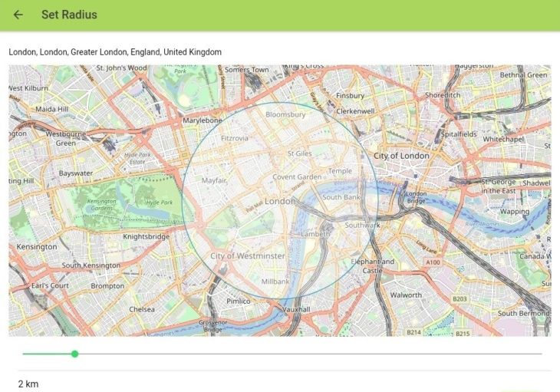Click 'Covent Garden' on the map

(x=297, y=177)
